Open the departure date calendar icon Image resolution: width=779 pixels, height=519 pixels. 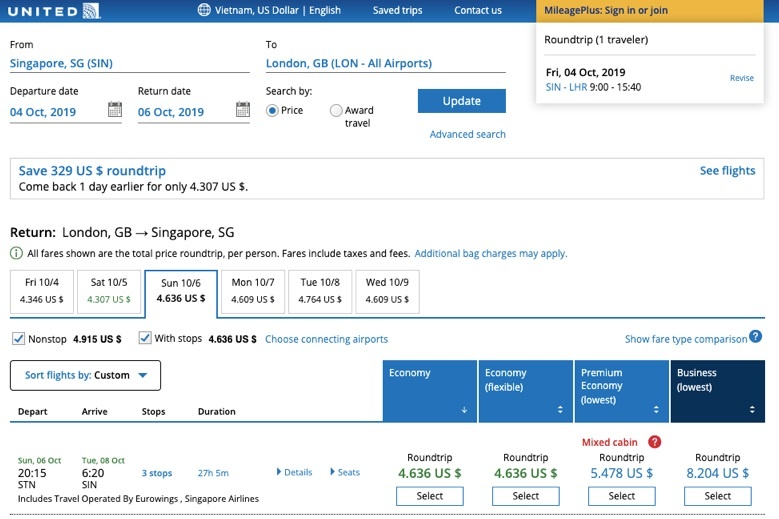115,110
